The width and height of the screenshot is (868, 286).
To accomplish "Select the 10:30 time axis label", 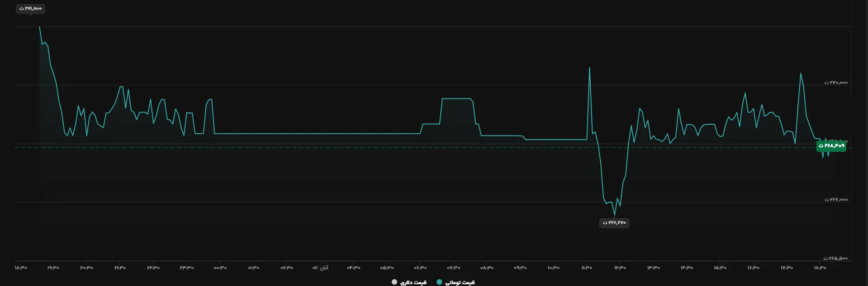I will pyautogui.click(x=554, y=268).
